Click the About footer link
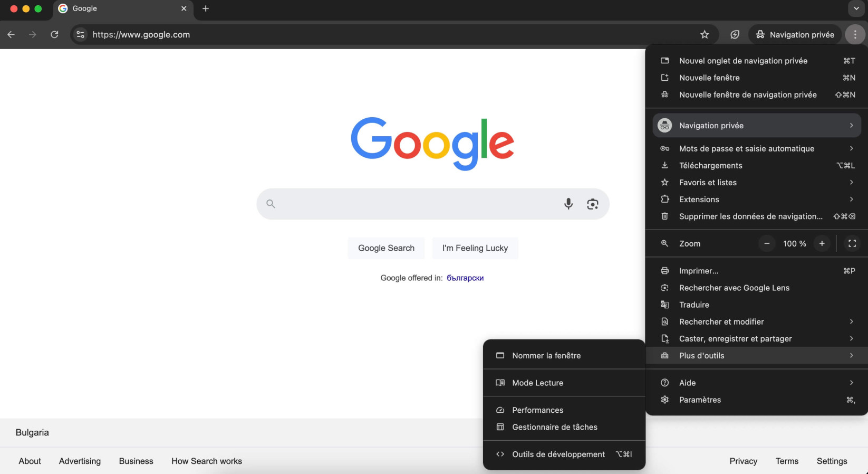The width and height of the screenshot is (868, 474). pos(30,461)
